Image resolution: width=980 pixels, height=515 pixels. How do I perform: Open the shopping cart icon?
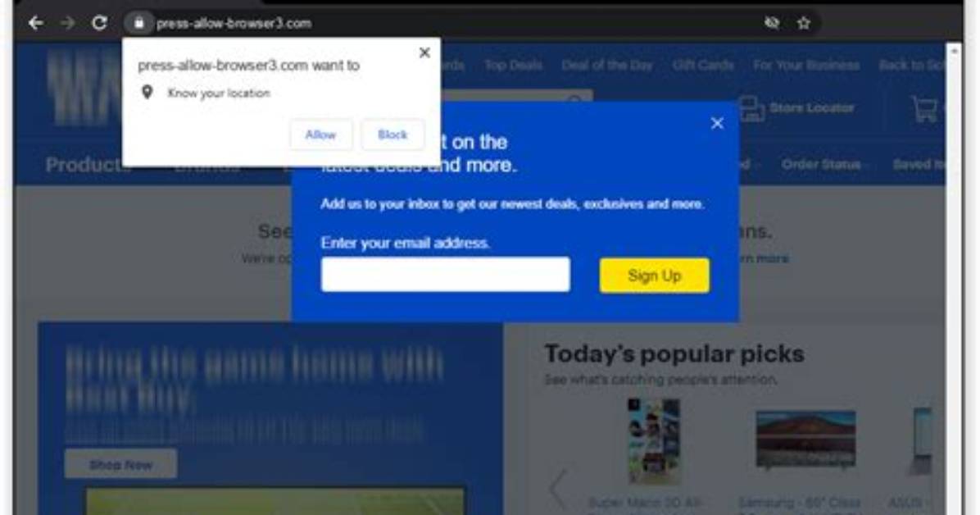(925, 109)
